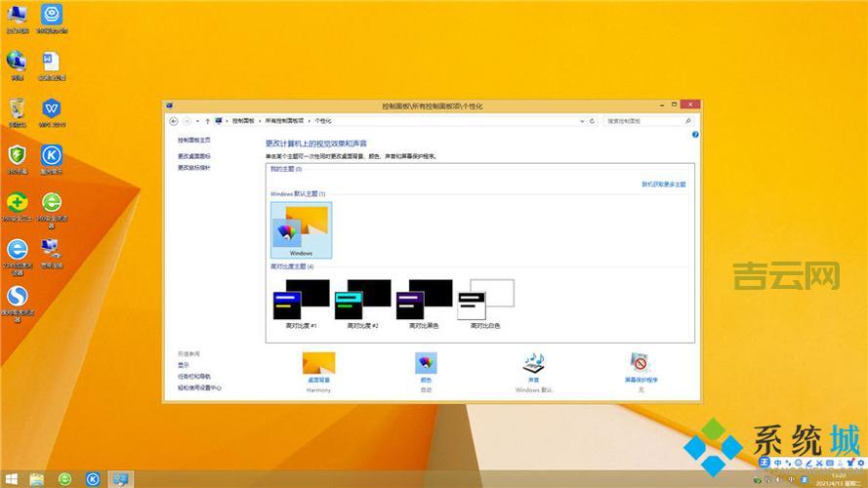This screenshot has height=488, width=868.
Task: Expand the address bar history dropdown
Action: [x=582, y=121]
